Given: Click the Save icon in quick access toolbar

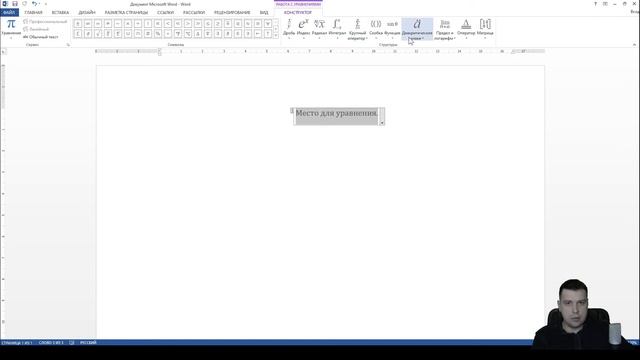Looking at the screenshot, I should click(15, 4).
